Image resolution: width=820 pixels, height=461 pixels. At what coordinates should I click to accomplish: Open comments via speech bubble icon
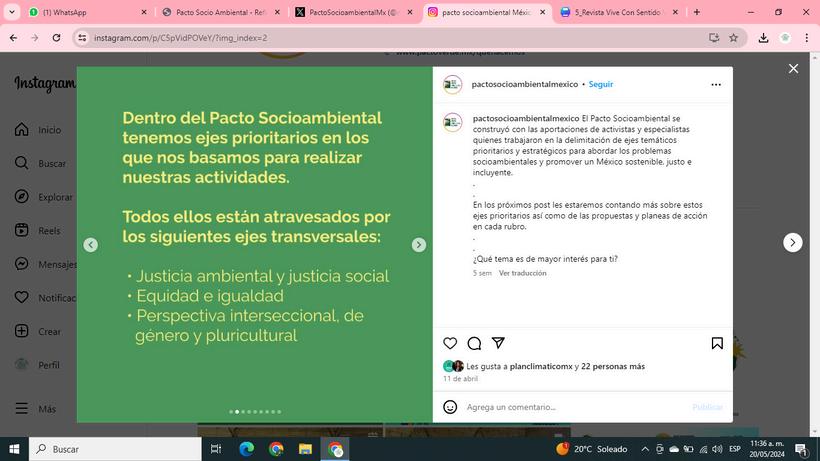474,343
